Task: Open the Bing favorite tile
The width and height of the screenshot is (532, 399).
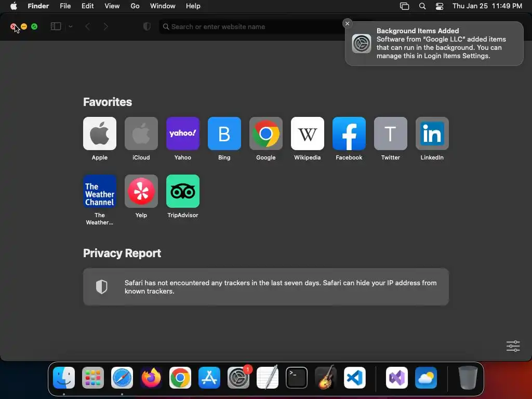Action: tap(224, 134)
